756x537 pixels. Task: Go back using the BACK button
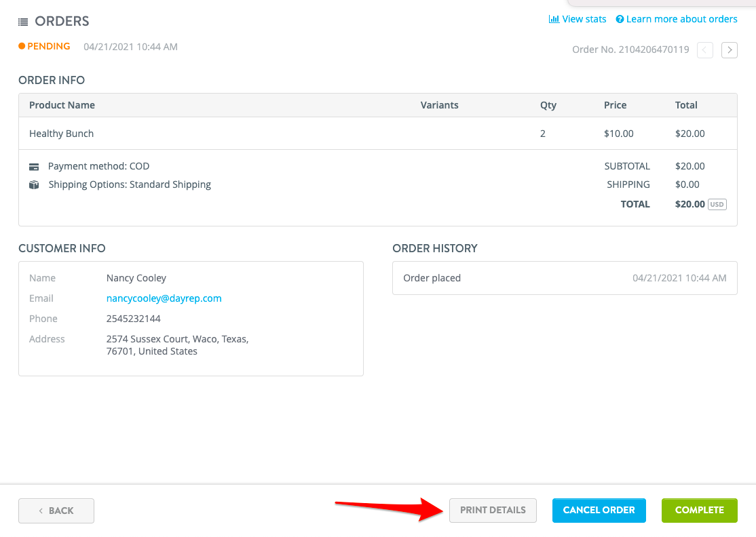[x=56, y=510]
